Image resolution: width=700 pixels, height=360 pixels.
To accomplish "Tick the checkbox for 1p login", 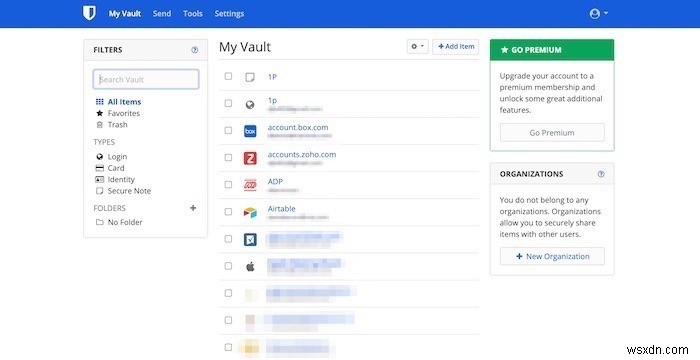I will (x=228, y=103).
